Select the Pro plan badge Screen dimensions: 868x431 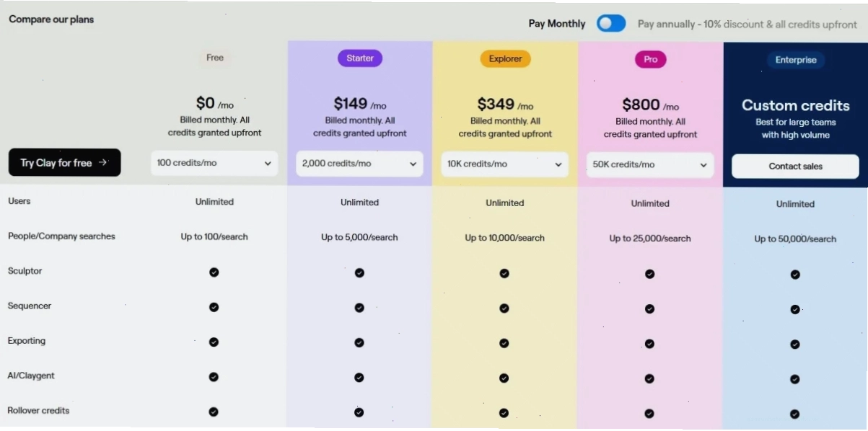coord(651,60)
